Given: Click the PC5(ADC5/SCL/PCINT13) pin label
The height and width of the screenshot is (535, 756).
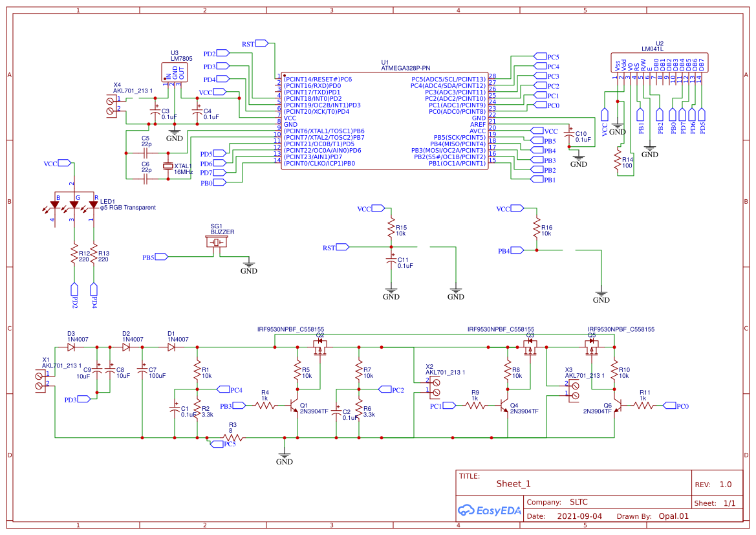Looking at the screenshot, I should point(448,79).
